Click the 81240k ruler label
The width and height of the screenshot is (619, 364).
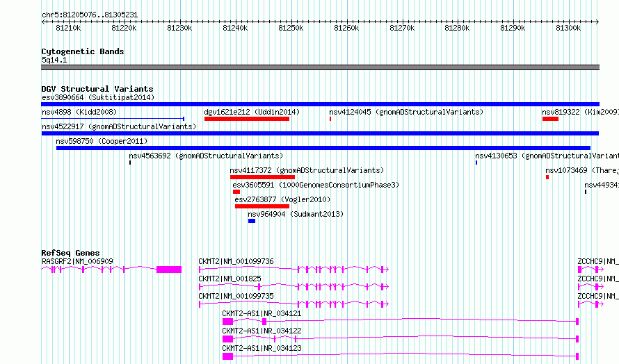(235, 28)
